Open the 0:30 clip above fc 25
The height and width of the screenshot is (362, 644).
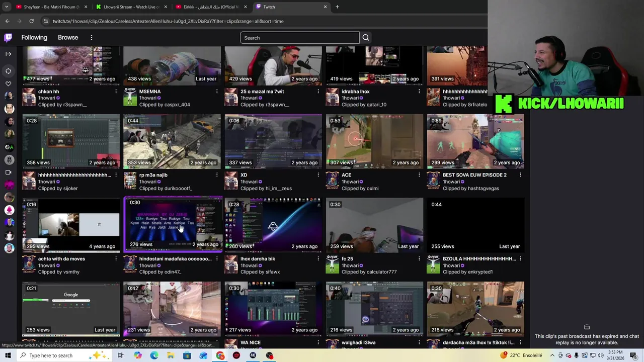click(x=374, y=225)
